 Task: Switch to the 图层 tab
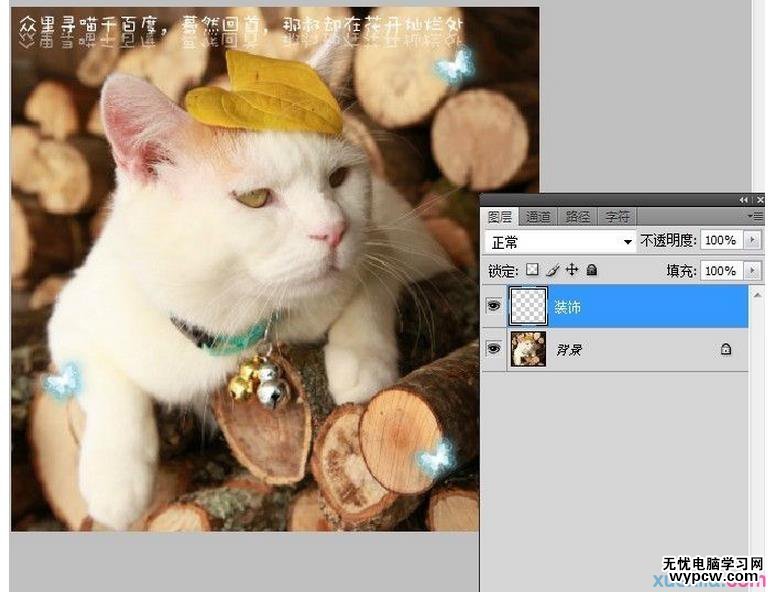(500, 216)
